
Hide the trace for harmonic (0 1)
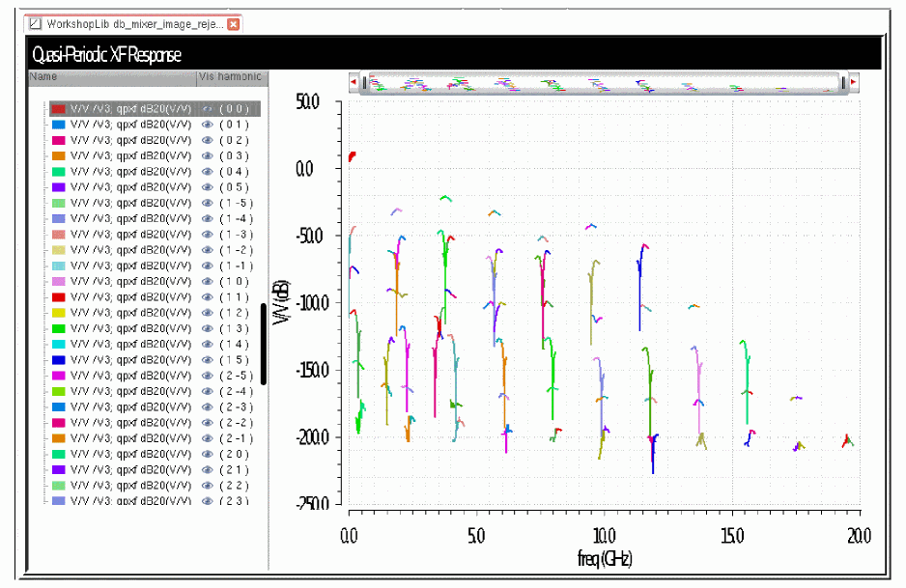(207, 125)
